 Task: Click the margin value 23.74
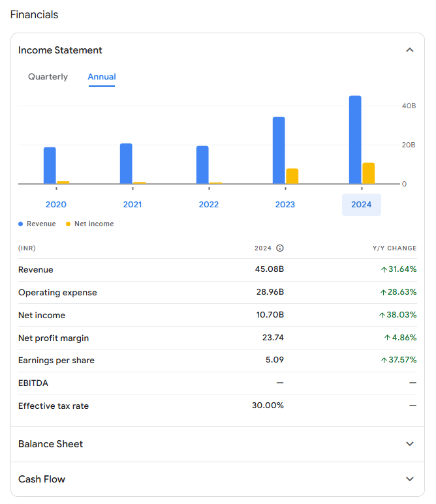[x=273, y=338]
